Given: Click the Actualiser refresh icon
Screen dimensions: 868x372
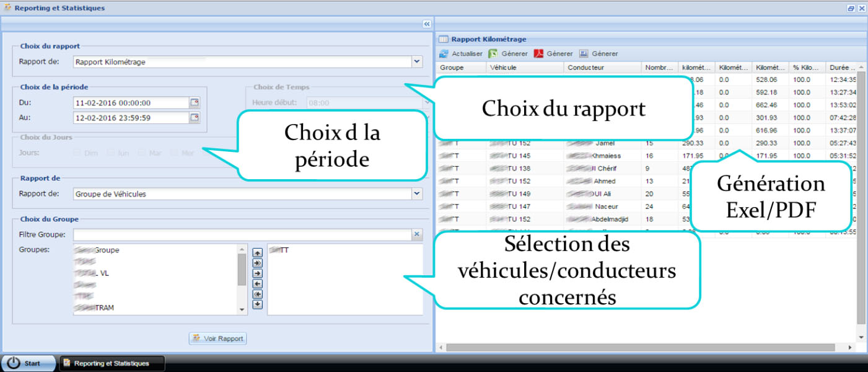Looking at the screenshot, I should (x=444, y=54).
